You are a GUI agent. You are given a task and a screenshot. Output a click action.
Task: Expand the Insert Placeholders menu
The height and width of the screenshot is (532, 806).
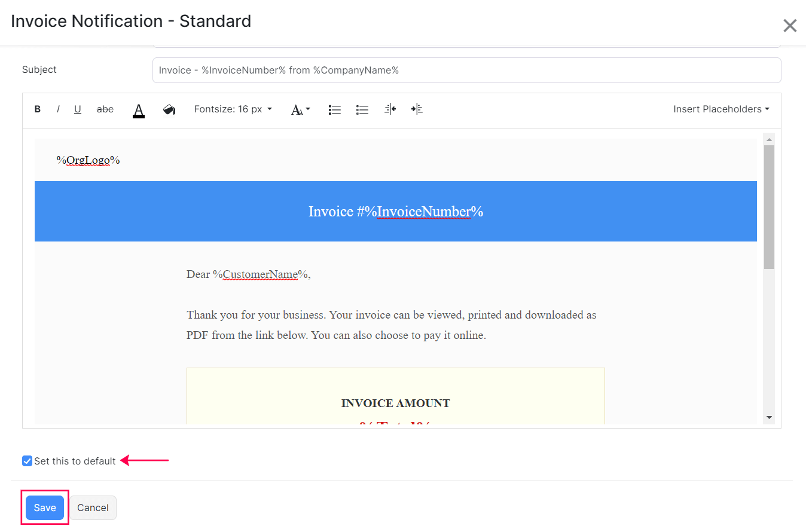pos(720,109)
